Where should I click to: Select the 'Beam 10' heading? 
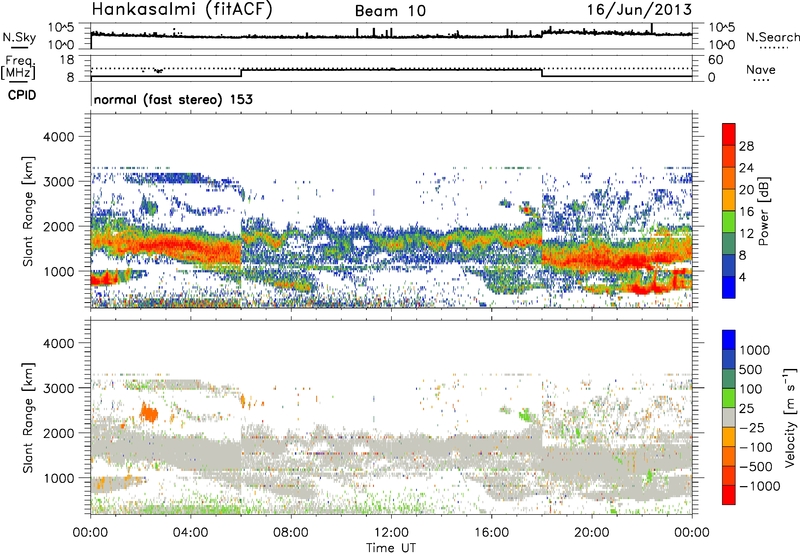390,11
